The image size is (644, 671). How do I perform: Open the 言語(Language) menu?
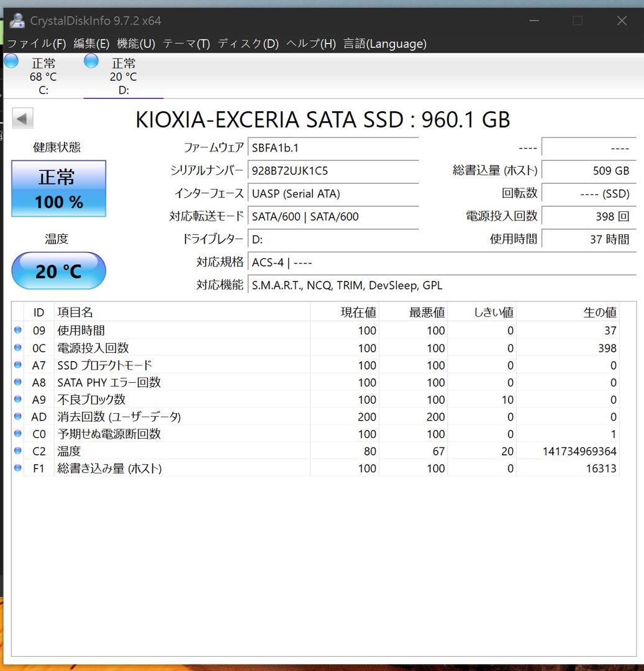click(x=385, y=43)
